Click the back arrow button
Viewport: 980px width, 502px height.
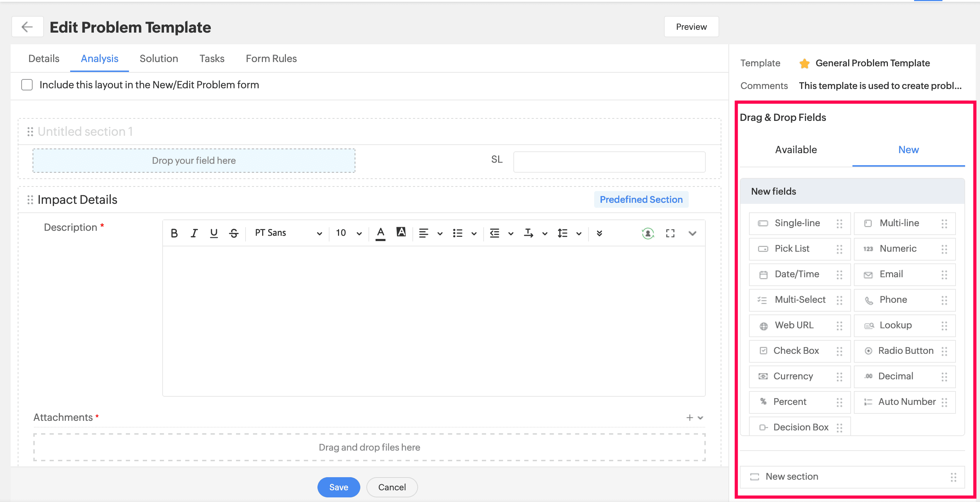[27, 27]
